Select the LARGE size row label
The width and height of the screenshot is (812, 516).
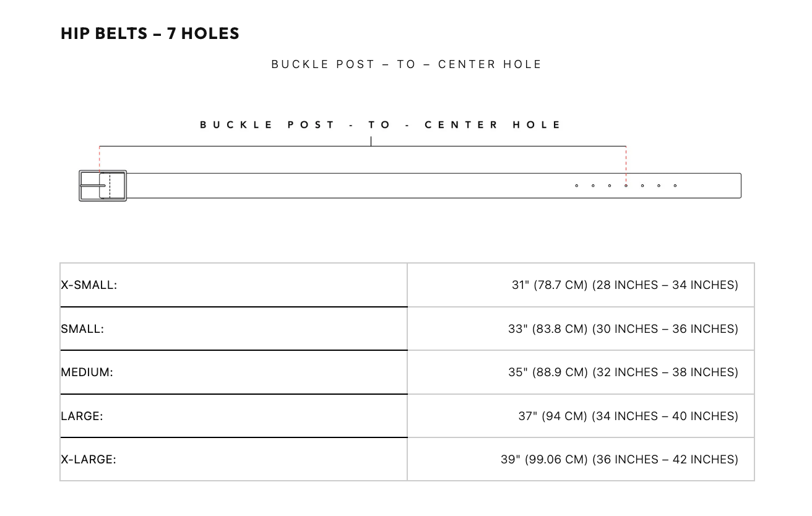pyautogui.click(x=82, y=416)
